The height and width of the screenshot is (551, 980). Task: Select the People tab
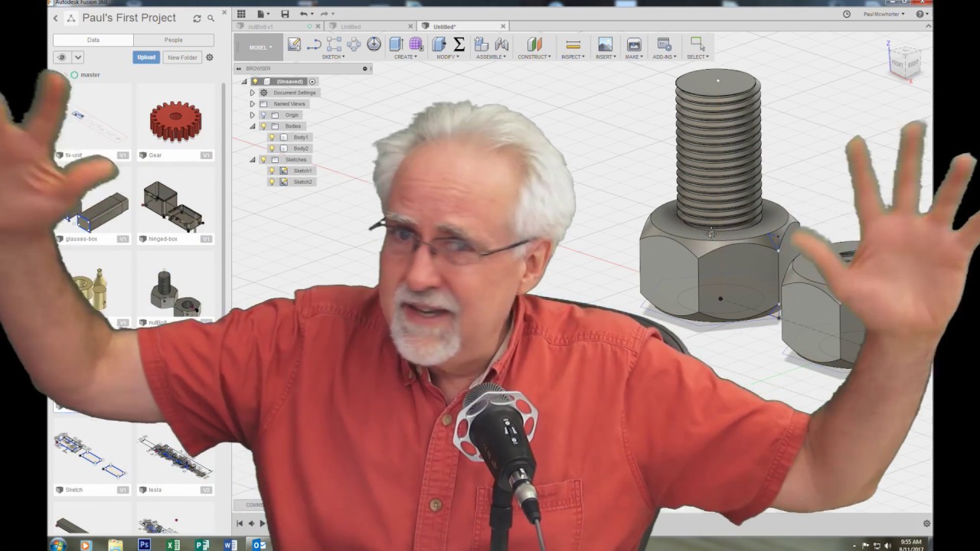pos(174,40)
